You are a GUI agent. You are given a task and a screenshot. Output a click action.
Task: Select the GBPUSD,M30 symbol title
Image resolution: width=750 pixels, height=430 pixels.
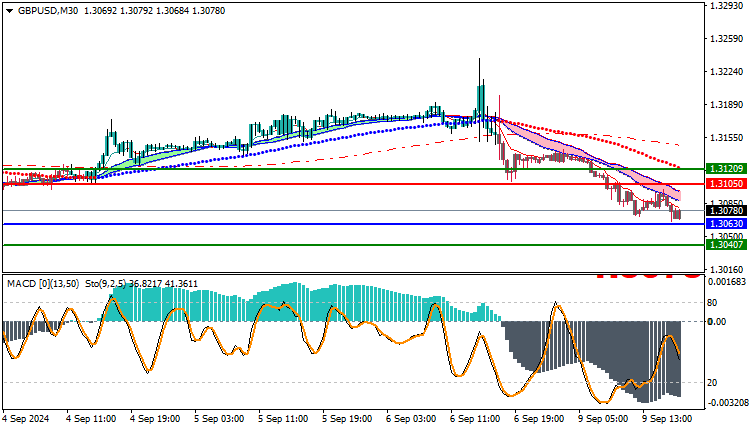48,11
